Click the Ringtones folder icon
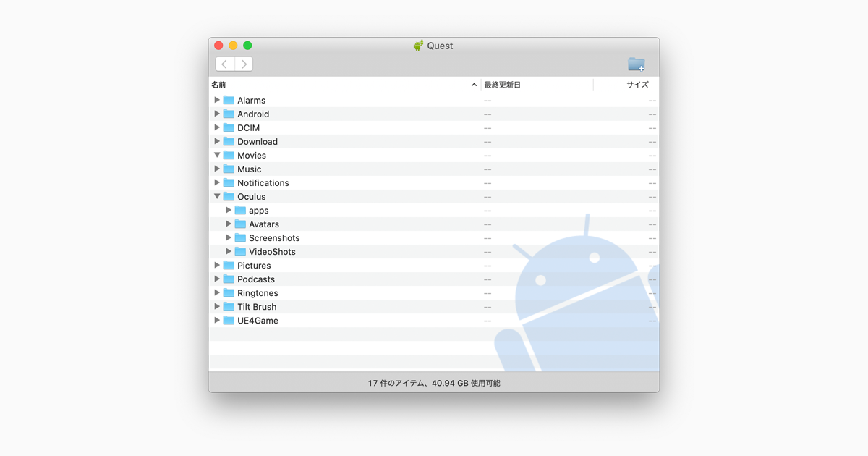 (229, 292)
